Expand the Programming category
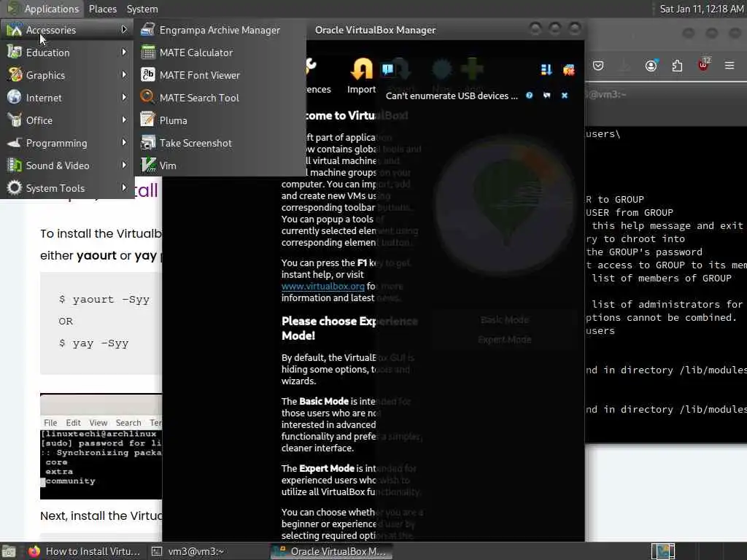 click(x=66, y=143)
